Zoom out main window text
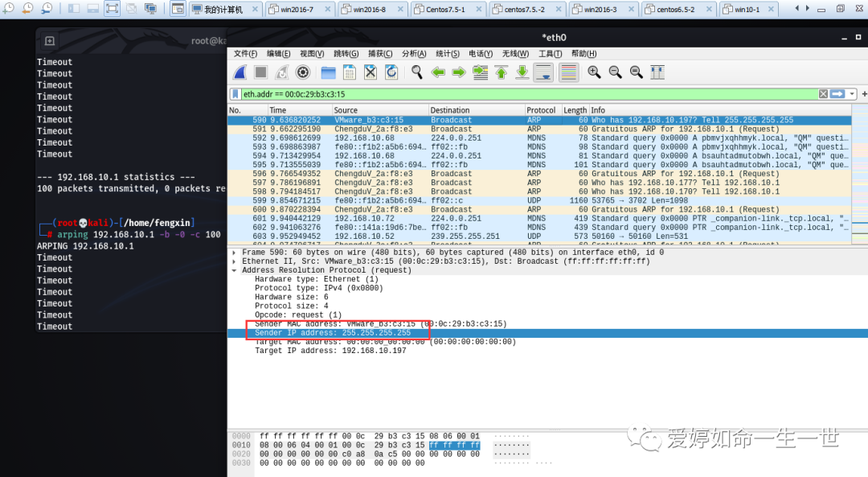The image size is (868, 477). click(615, 72)
